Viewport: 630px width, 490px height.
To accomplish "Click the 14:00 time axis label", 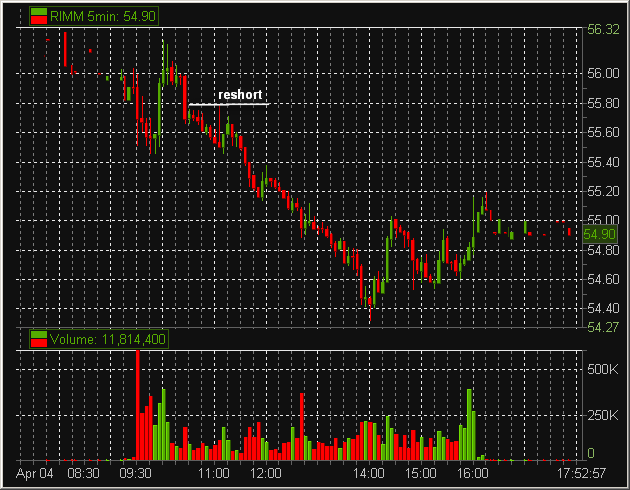I will tap(369, 473).
